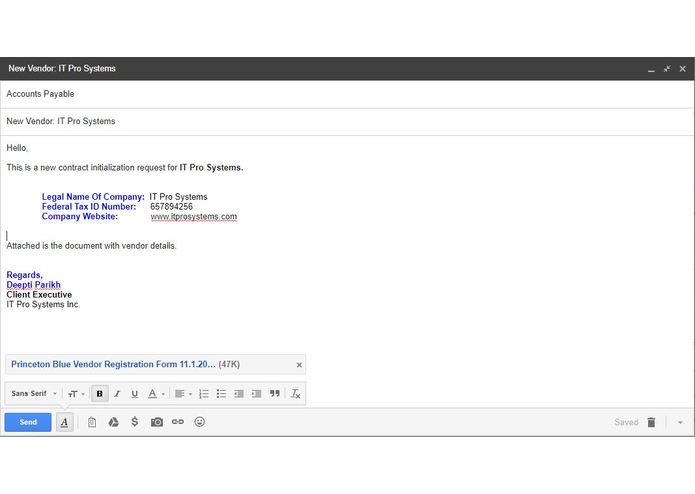Viewport: 695px width, 494px height.
Task: Click the Saved status label
Action: tap(626, 422)
